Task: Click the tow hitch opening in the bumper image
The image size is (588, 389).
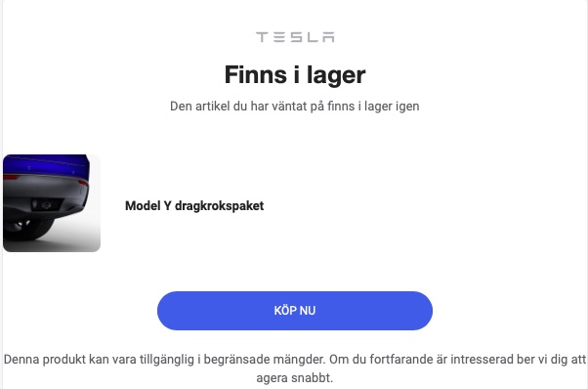Action: click(46, 205)
